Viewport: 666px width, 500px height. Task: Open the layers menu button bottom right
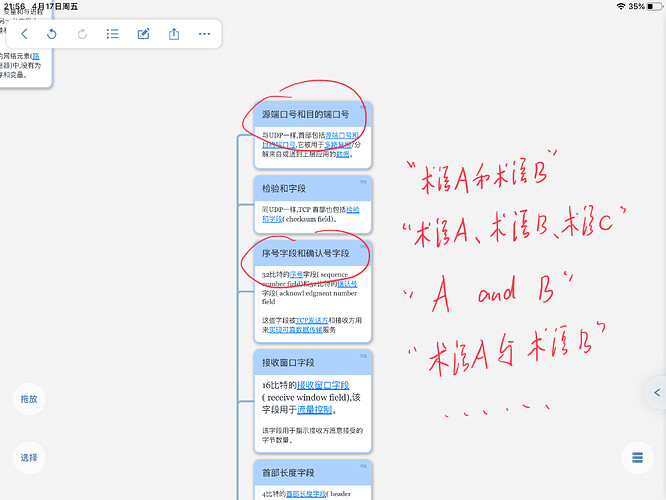pyautogui.click(x=637, y=458)
